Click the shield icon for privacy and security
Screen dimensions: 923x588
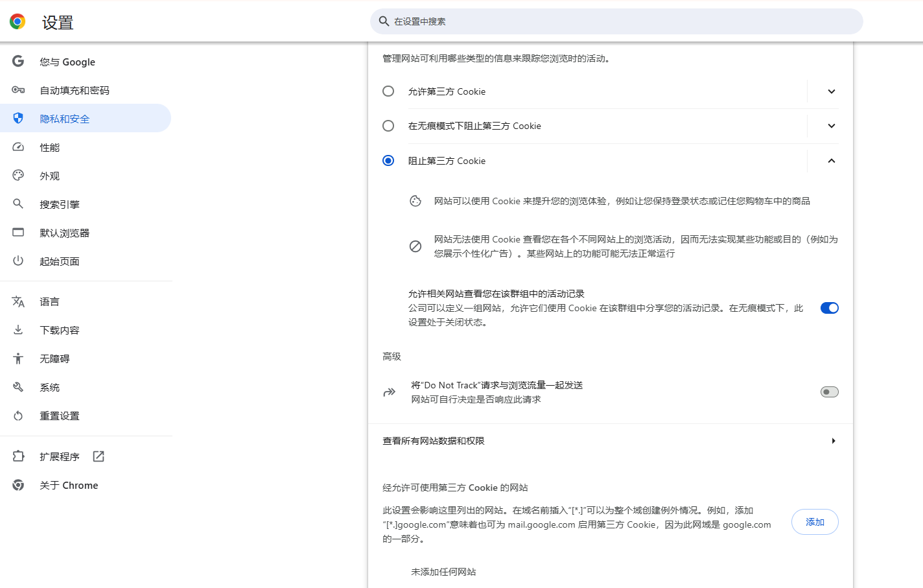pos(18,119)
